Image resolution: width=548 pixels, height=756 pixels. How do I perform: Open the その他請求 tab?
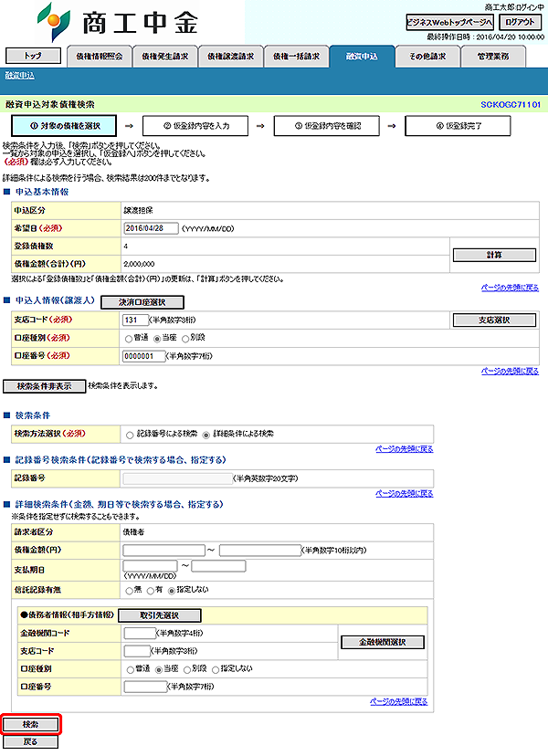427,57
